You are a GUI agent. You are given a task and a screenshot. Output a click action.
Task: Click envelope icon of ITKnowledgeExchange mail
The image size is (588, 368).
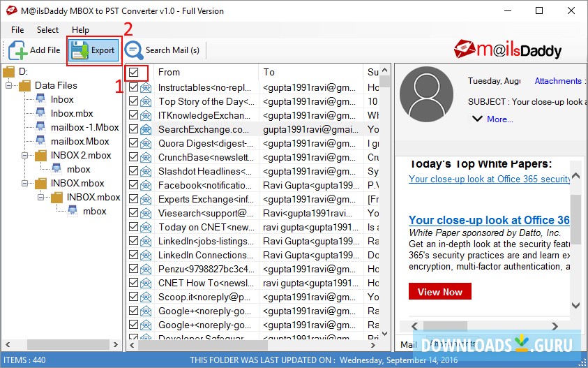(x=146, y=116)
